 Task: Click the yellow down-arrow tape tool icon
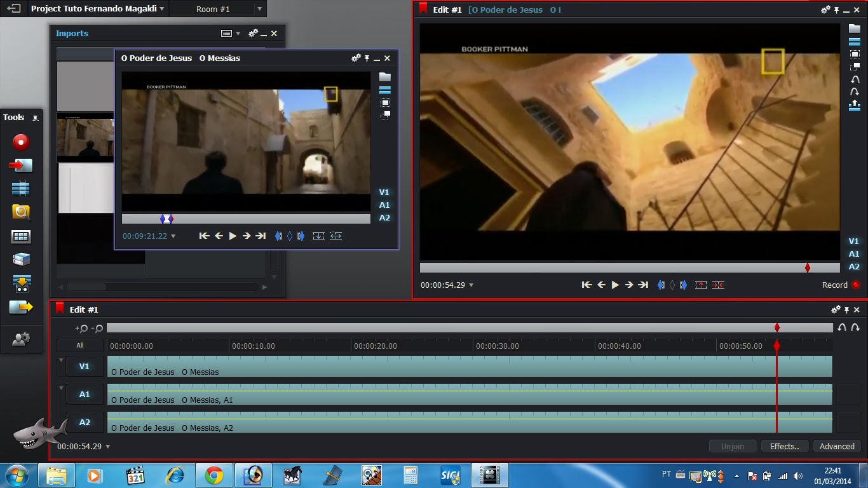[x=21, y=283]
